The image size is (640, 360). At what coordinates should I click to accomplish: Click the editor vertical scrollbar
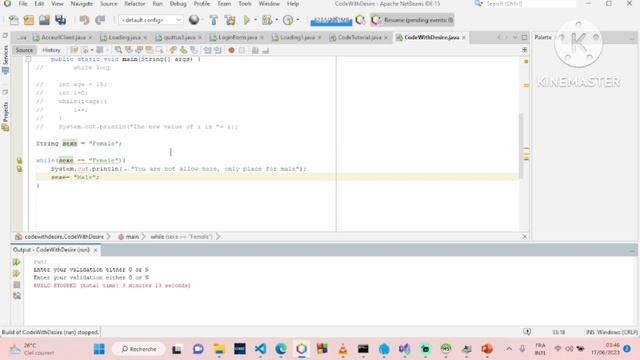[521, 146]
